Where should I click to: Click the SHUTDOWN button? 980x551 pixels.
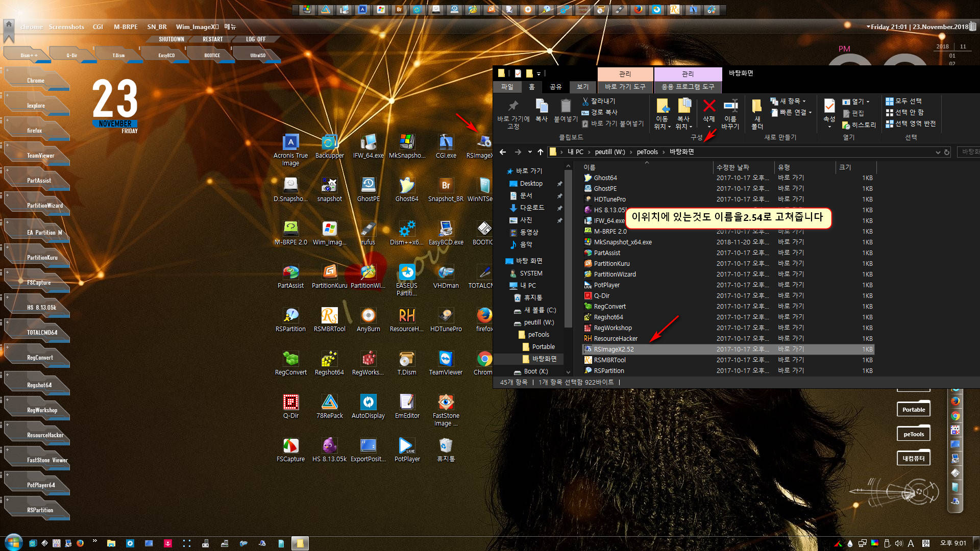[x=171, y=39]
